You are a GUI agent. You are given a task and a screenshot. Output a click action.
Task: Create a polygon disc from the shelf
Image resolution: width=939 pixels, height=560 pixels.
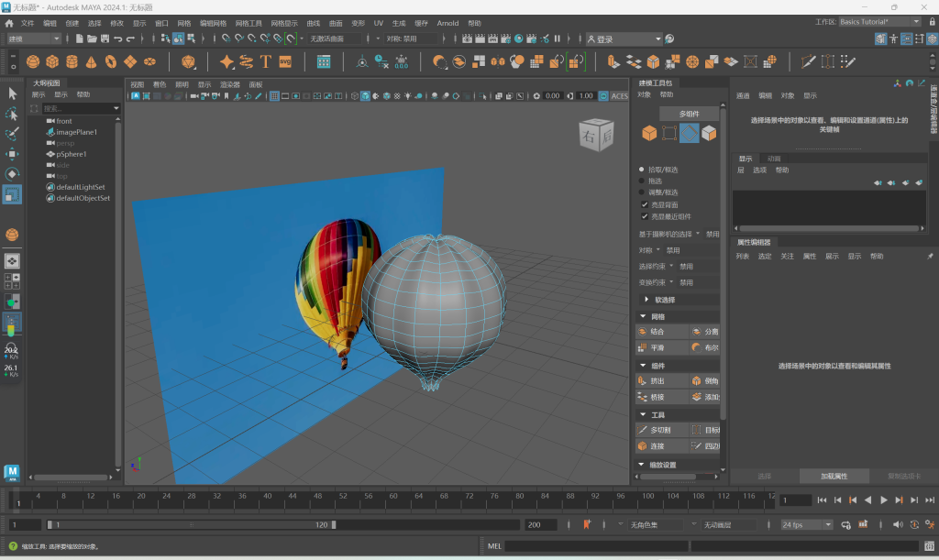click(x=149, y=61)
